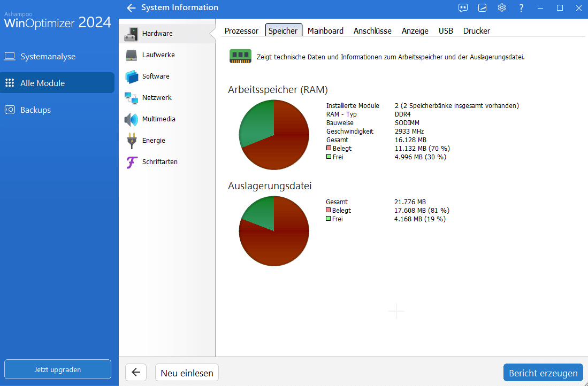Click the System Information title
Image resolution: width=588 pixels, height=386 pixels.
(180, 7)
